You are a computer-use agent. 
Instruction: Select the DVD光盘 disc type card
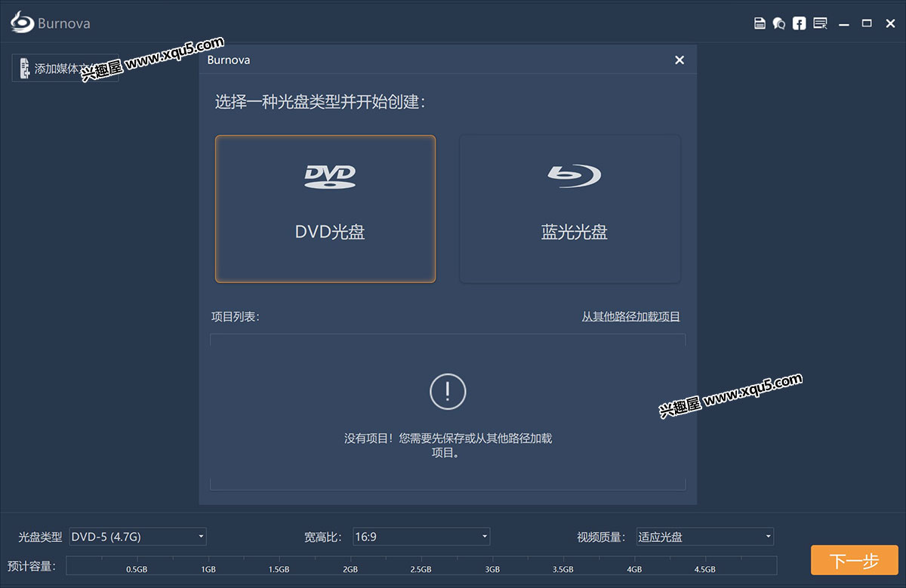(x=325, y=209)
